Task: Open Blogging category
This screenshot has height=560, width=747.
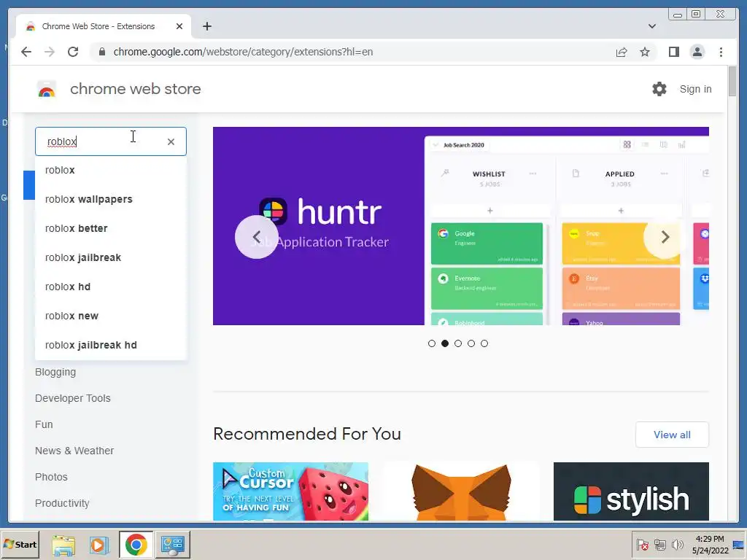Action: point(55,372)
